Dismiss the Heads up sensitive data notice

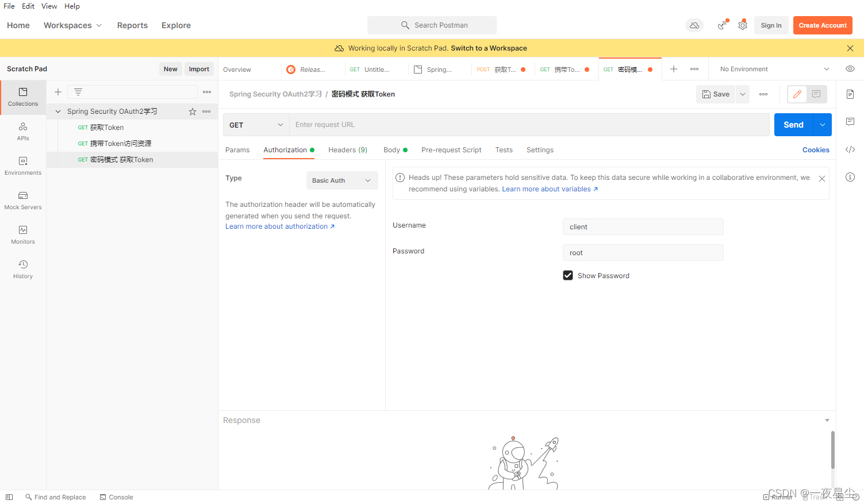pos(822,179)
